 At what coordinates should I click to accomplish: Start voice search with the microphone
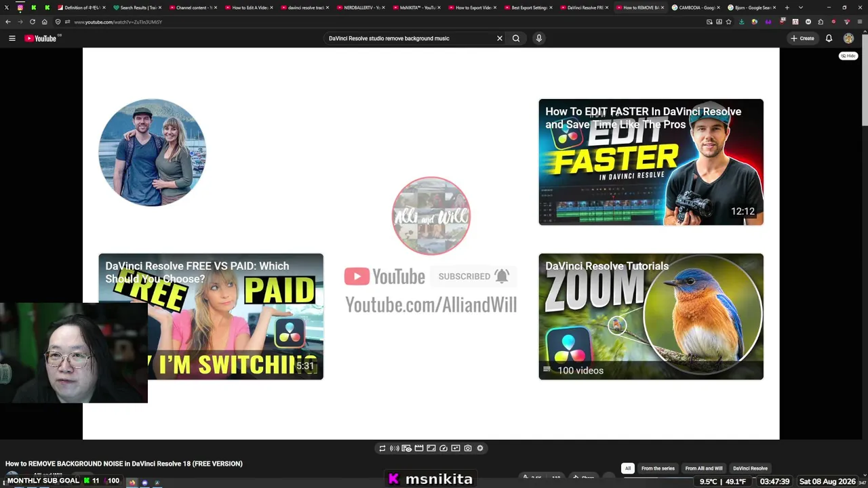point(539,39)
